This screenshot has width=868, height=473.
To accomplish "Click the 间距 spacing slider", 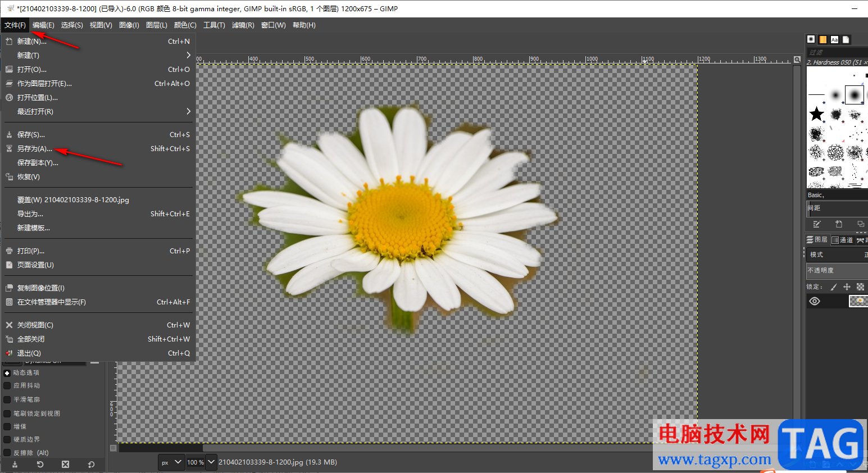I will (837, 208).
